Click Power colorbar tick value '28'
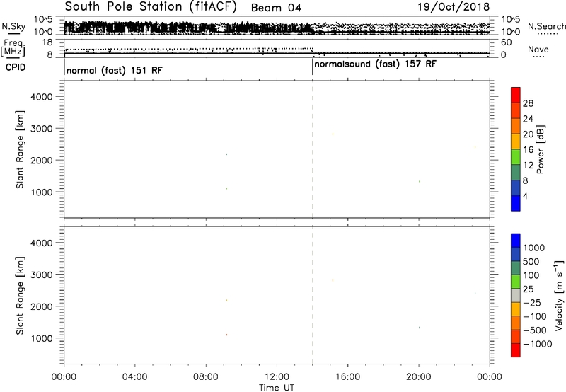The height and width of the screenshot is (392, 566). point(528,103)
